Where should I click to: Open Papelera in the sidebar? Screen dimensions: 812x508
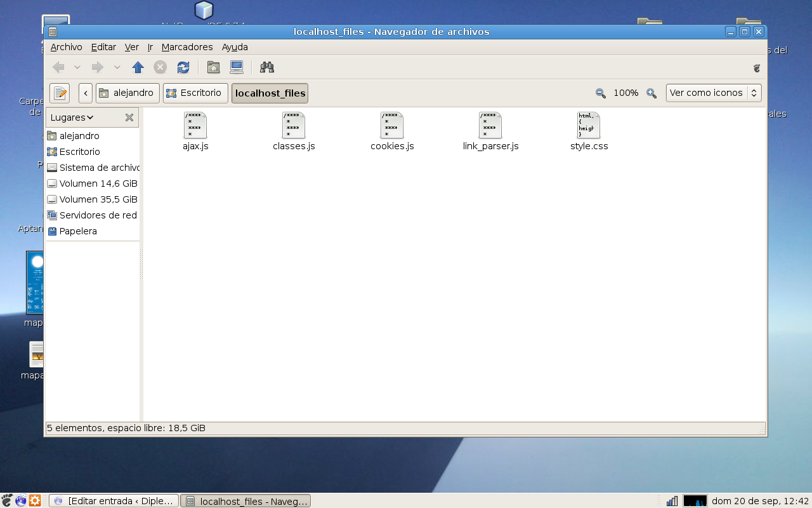click(93, 231)
